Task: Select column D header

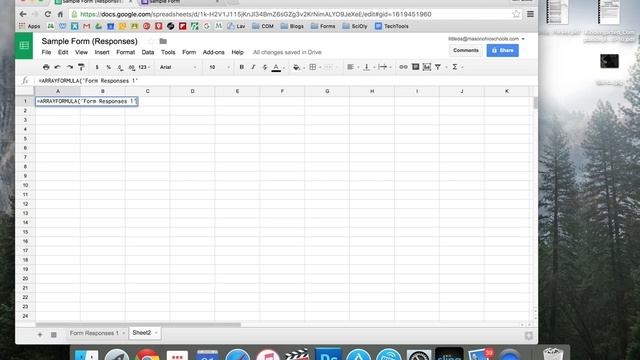Action: pyautogui.click(x=192, y=91)
